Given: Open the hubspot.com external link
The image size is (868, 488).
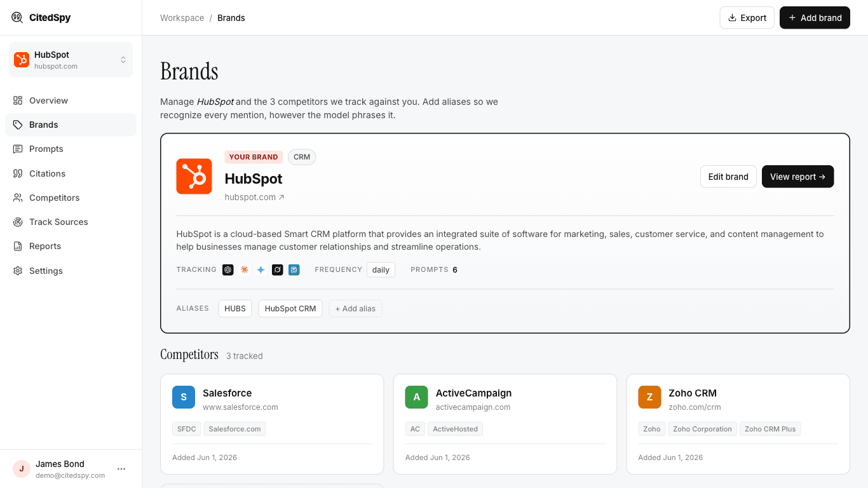Looking at the screenshot, I should coord(254,197).
